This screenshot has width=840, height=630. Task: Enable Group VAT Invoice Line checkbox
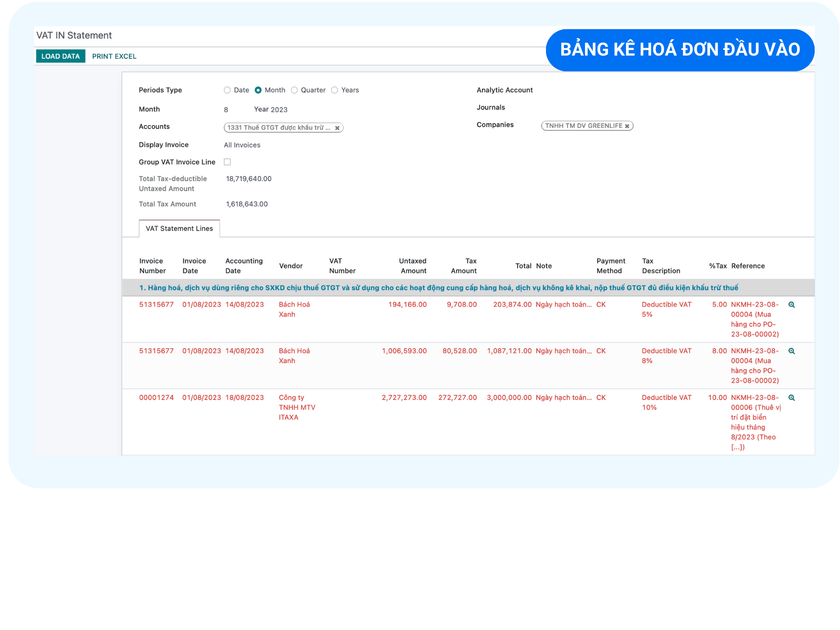point(227,162)
